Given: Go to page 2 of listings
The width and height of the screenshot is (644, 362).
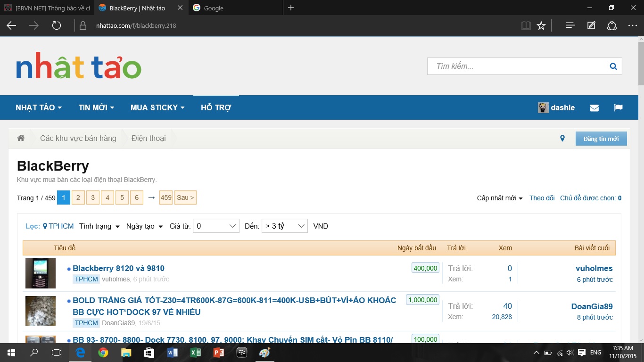Looking at the screenshot, I should 78,197.
